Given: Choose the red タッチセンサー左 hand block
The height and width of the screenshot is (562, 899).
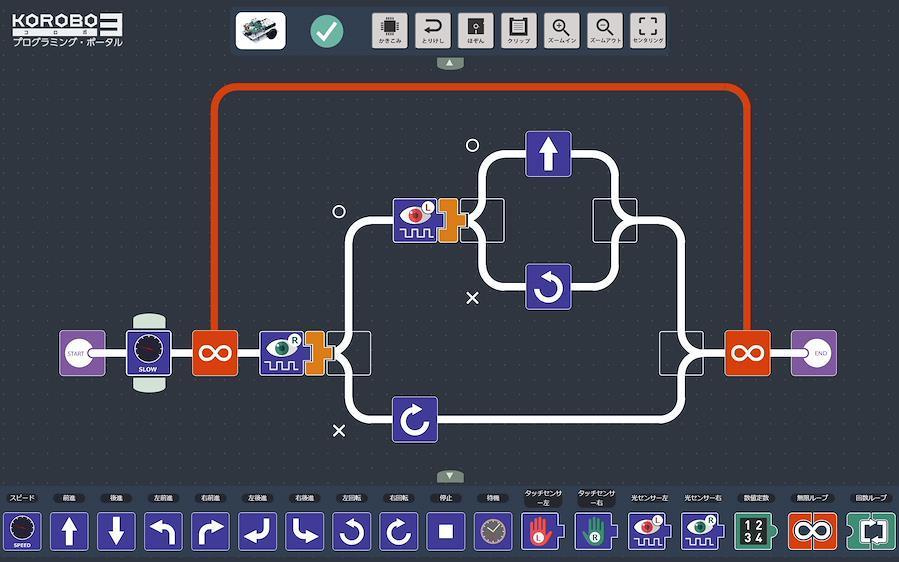Looking at the screenshot, I should pyautogui.click(x=541, y=531).
